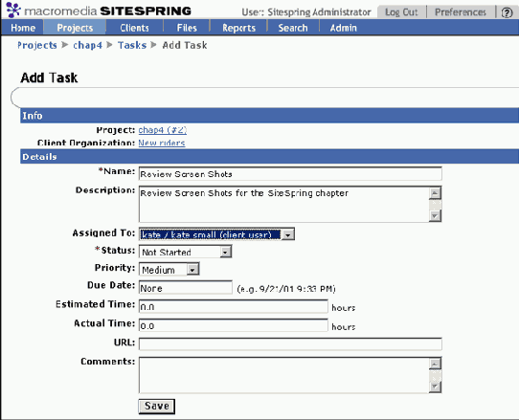Save the new task with Save button
Screen dimensions: 519x420
(156, 406)
